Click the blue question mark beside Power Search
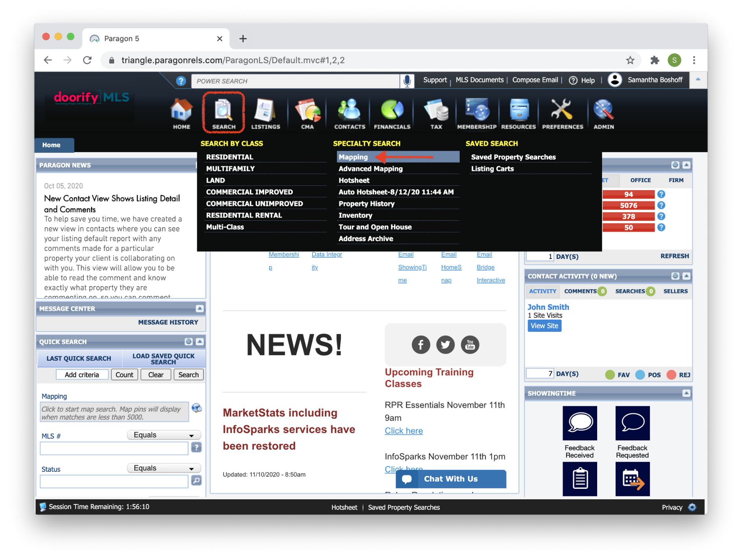This screenshot has width=742, height=560. pyautogui.click(x=181, y=81)
